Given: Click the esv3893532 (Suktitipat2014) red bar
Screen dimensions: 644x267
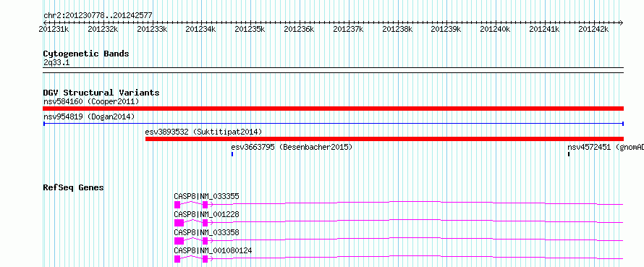Looking at the screenshot, I should (x=384, y=139).
